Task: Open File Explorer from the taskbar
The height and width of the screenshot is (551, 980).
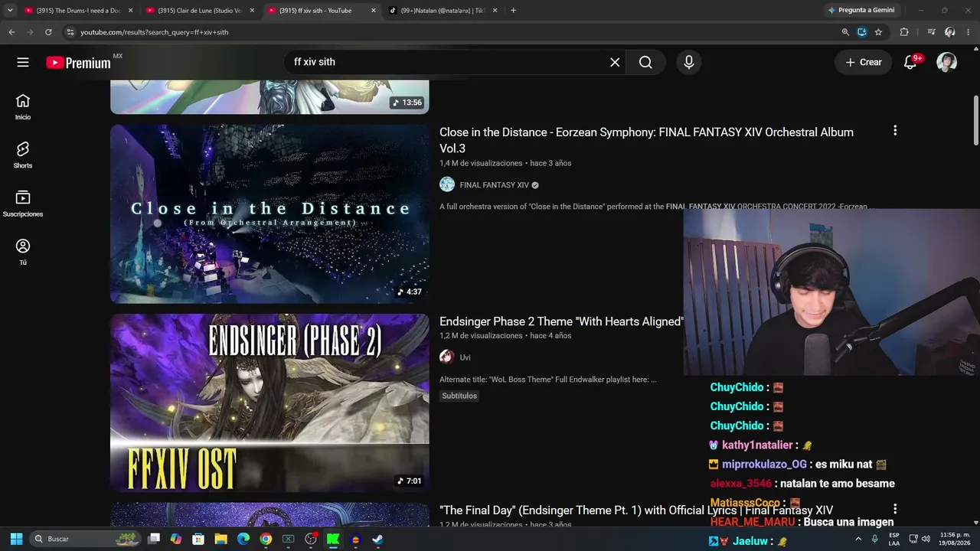Action: pyautogui.click(x=220, y=539)
